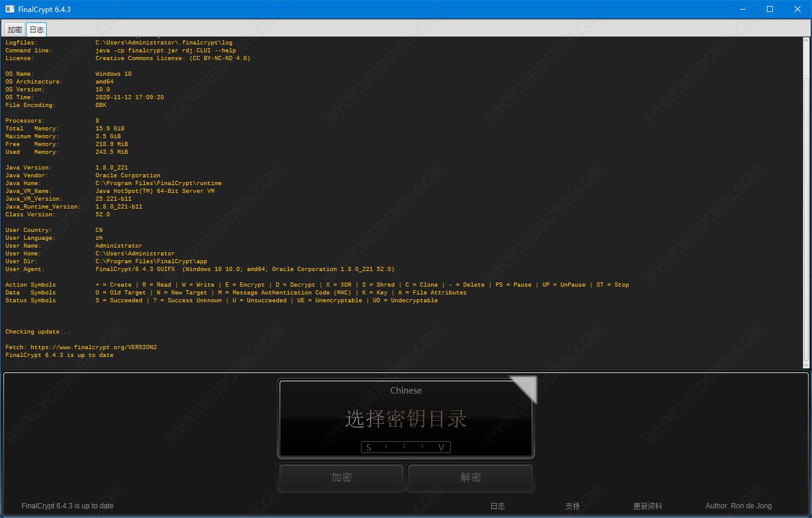The image size is (812, 518).
Task: Click the 解密 decrypt button
Action: [x=470, y=478]
